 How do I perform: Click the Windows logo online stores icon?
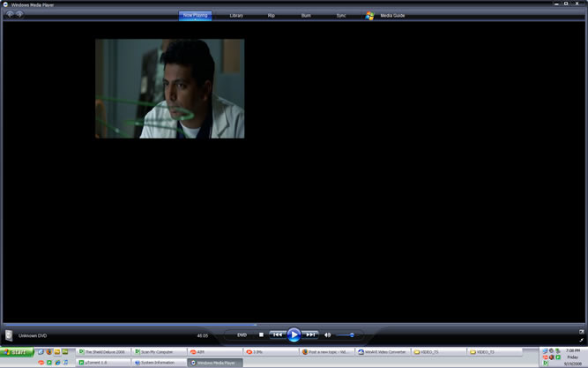pos(369,15)
